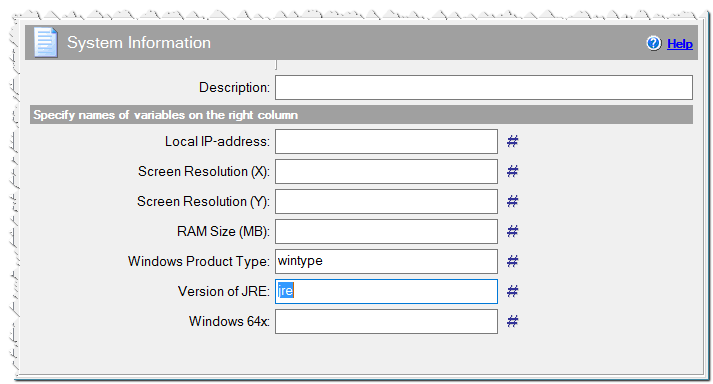713x384 pixels.
Task: Click the System Information document icon
Action: tap(46, 43)
